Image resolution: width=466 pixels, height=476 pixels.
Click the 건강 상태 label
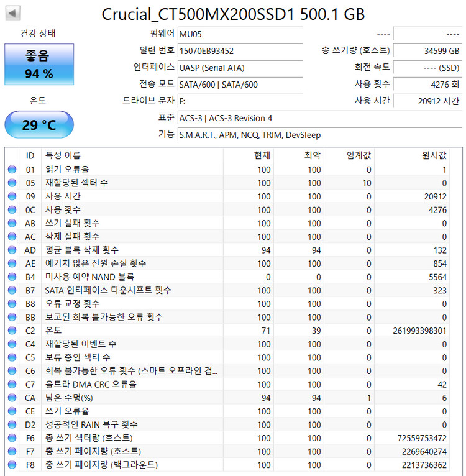click(x=38, y=33)
